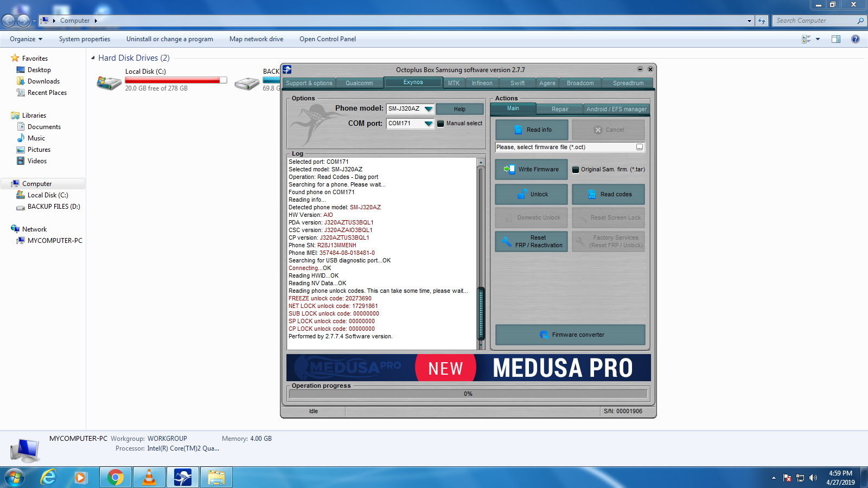868x488 pixels.
Task: Click the Search Computer field
Action: point(819,21)
